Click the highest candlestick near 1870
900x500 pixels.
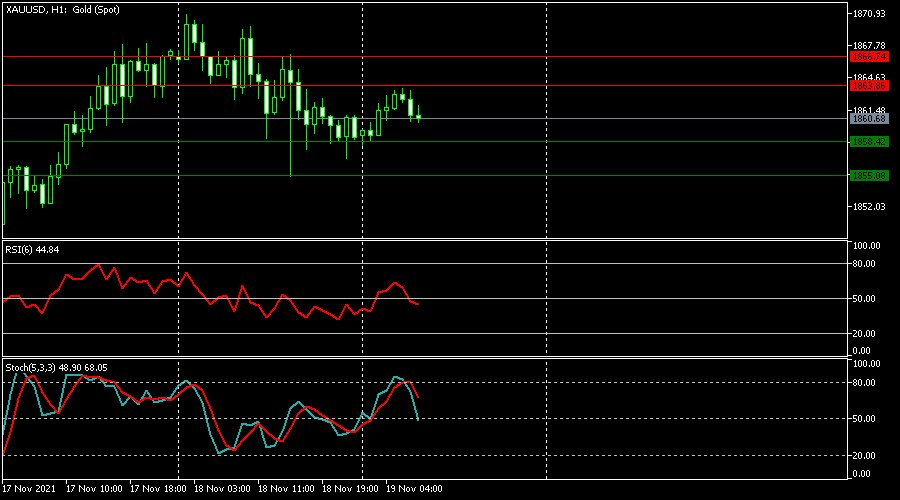pyautogui.click(x=186, y=41)
